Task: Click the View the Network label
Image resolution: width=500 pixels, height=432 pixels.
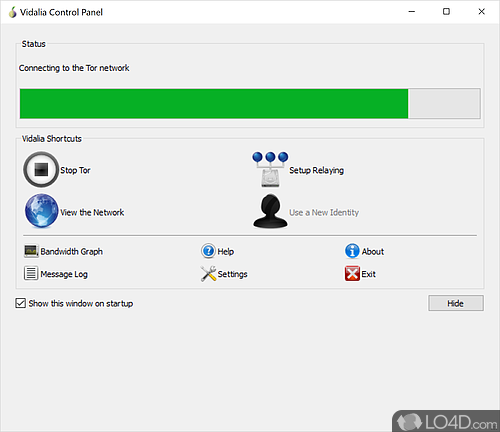Action: click(x=92, y=212)
